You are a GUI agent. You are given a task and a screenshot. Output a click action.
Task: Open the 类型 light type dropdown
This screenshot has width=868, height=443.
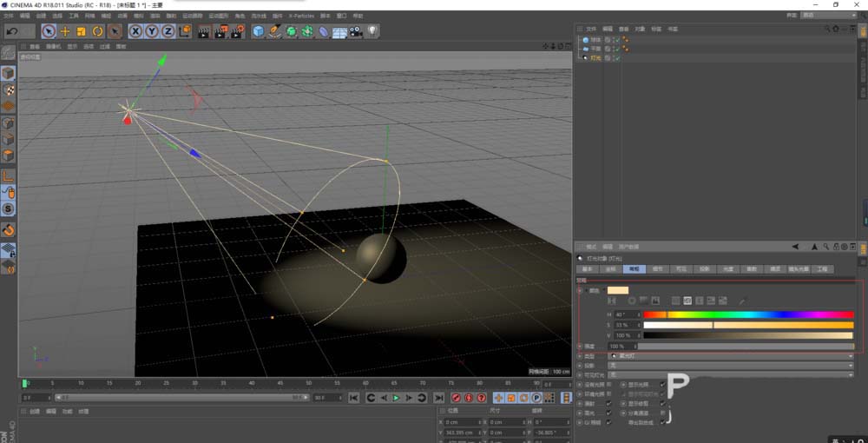(731, 355)
